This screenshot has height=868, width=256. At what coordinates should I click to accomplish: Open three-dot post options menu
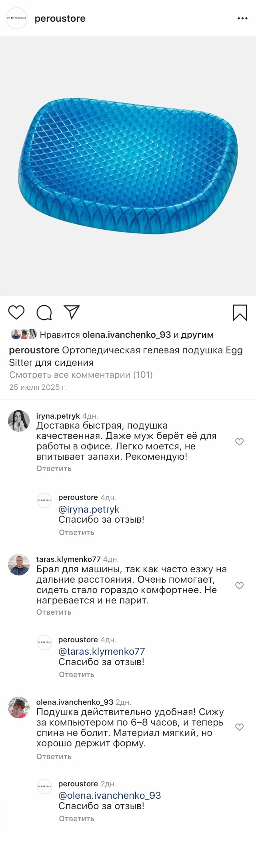(242, 18)
